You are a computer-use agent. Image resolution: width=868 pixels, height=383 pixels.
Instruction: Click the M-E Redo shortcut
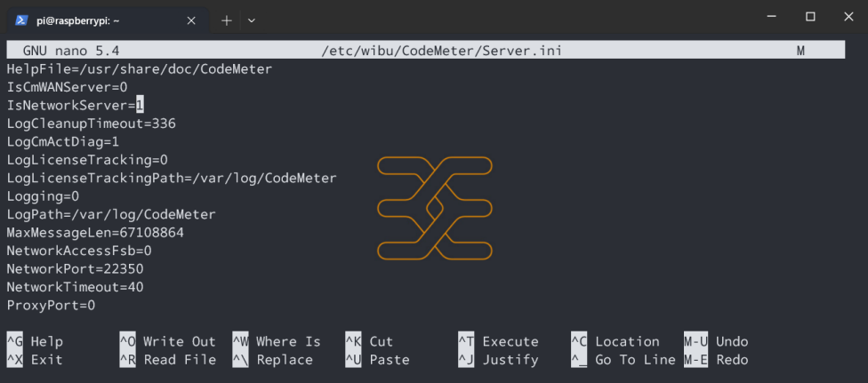tap(716, 360)
